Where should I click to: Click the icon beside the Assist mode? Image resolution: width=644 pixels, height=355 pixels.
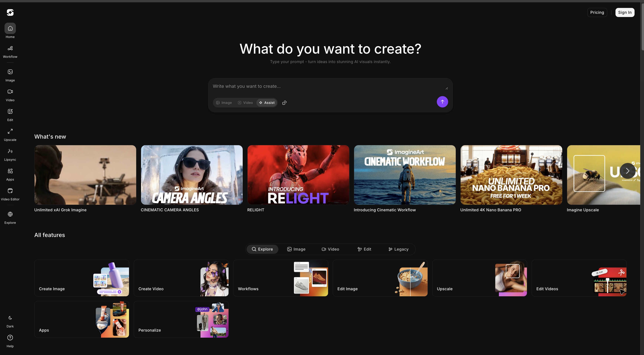point(284,103)
